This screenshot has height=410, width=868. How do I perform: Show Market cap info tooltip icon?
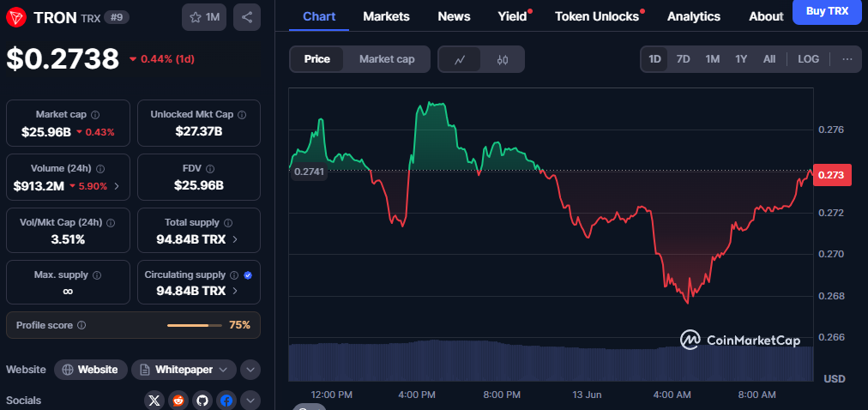pos(95,115)
